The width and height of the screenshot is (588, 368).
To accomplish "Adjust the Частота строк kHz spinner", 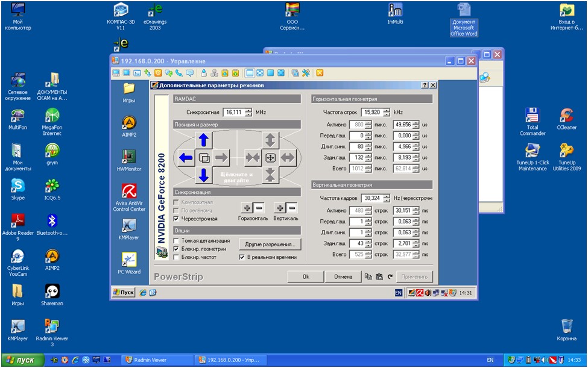I will (387, 112).
